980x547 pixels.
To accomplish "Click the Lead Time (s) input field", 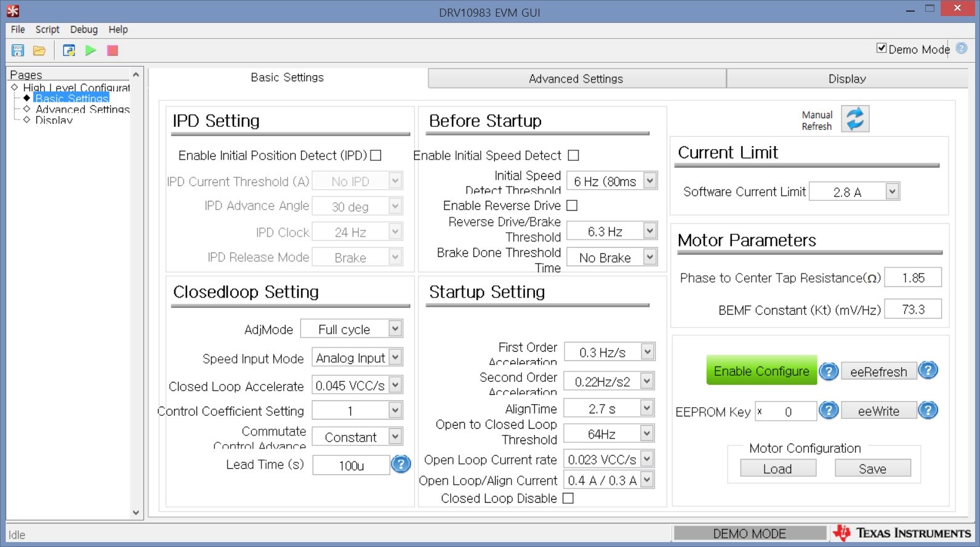I will pyautogui.click(x=351, y=465).
